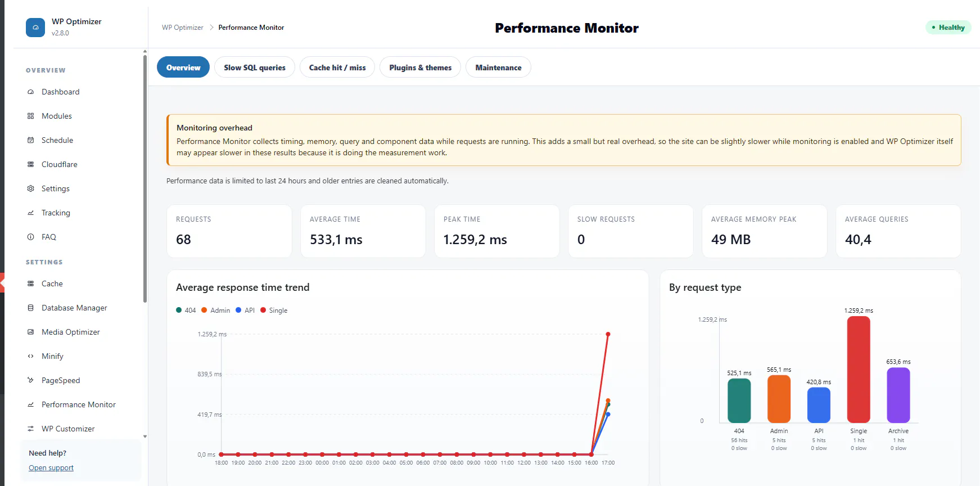Click the teal 404 bar
Viewport: 980px width, 486px height.
739,400
